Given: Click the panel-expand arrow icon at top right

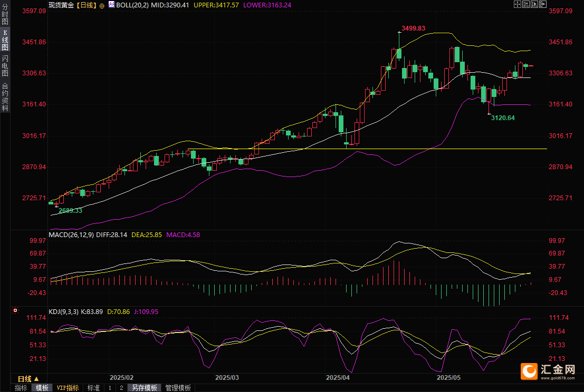Looking at the screenshot, I should coord(543,4).
